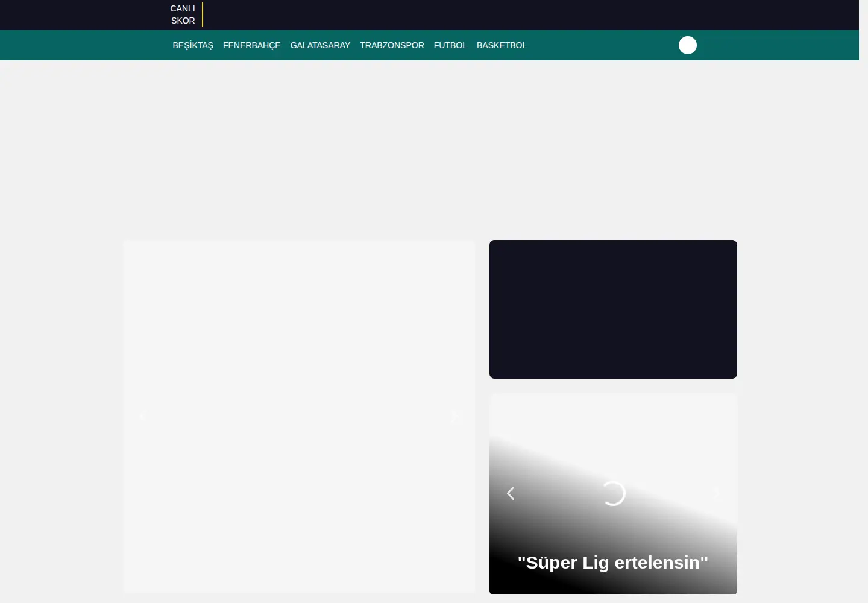Open the BEŞİKTAŞ menu section
868x603 pixels.
(x=193, y=45)
